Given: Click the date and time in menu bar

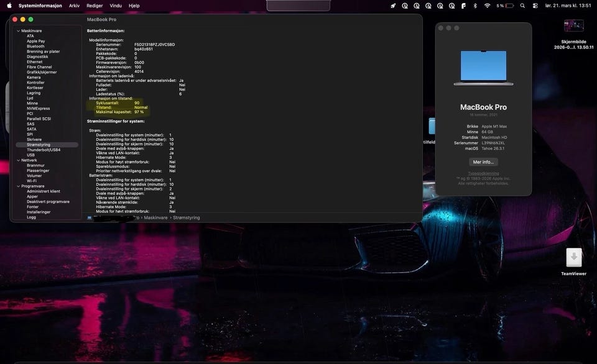Looking at the screenshot, I should (x=568, y=6).
